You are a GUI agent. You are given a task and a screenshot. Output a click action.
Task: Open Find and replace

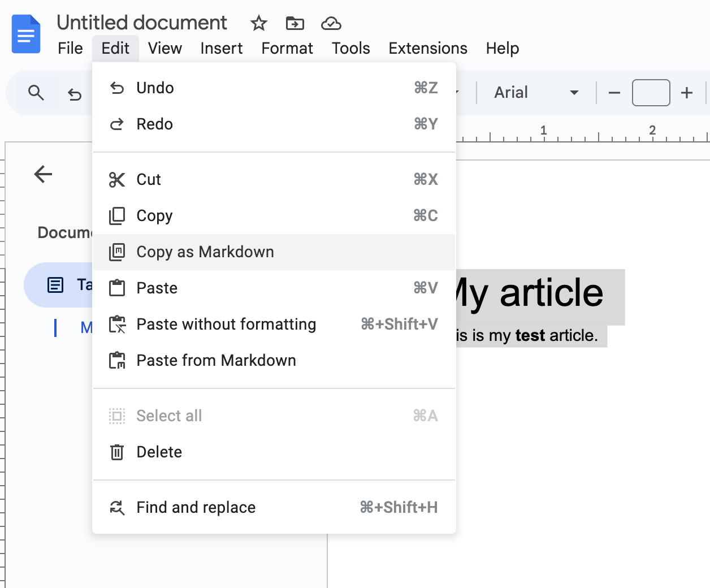tap(195, 507)
